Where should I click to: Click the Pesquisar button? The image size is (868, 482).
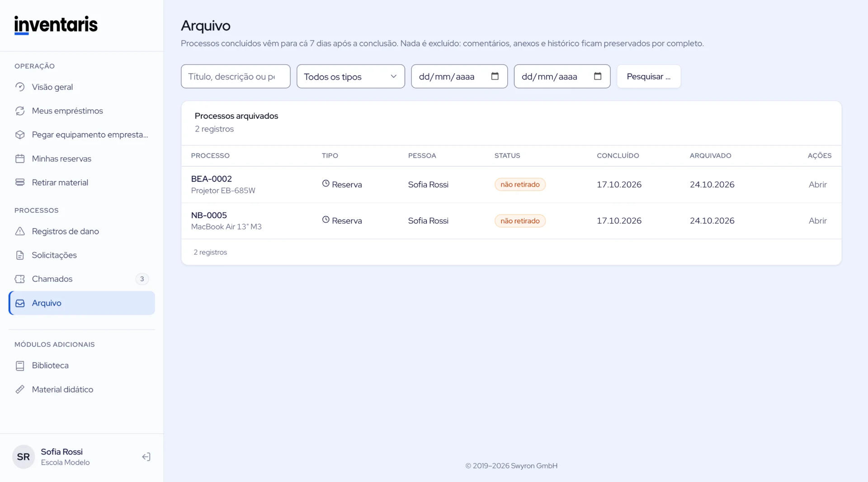(648, 76)
